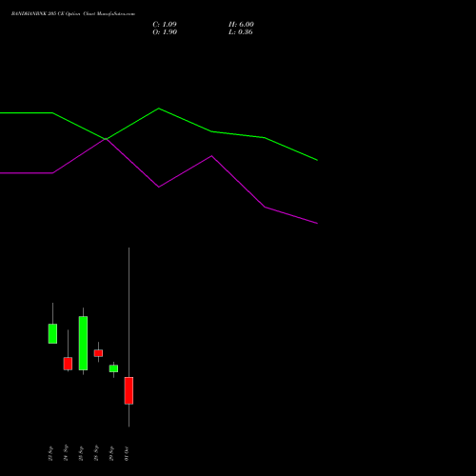Viewport: 476px width, 476px height.
Task: Click the 28 Sep date label
Action: [96, 453]
